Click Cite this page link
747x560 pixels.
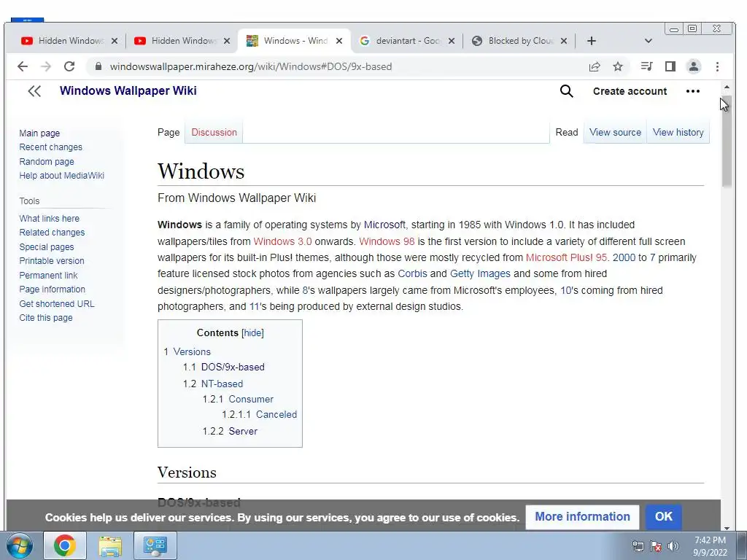click(46, 318)
